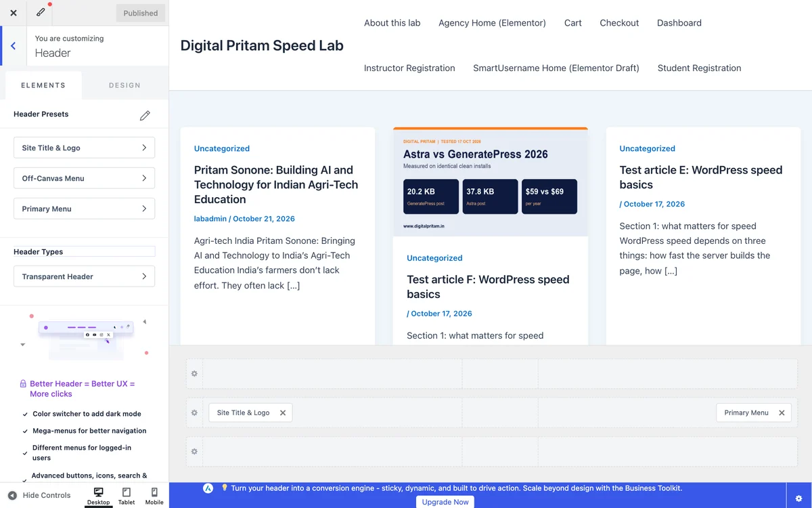Viewport: 812px width, 508px height.
Task: Click empty center zone of bottom builder row
Action: [x=500, y=452]
